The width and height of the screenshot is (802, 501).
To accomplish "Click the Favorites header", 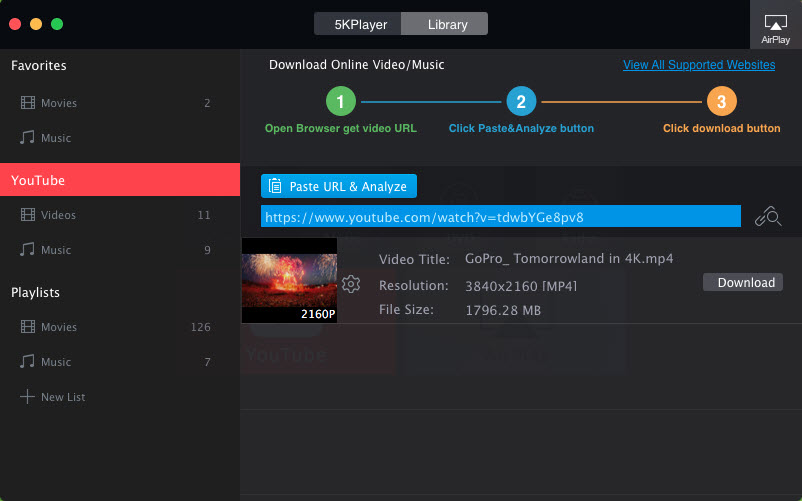I will tap(39, 65).
